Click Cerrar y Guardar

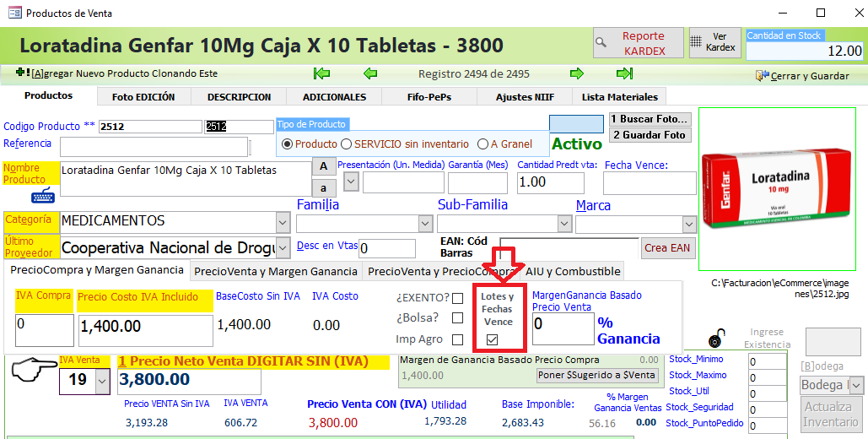click(802, 76)
